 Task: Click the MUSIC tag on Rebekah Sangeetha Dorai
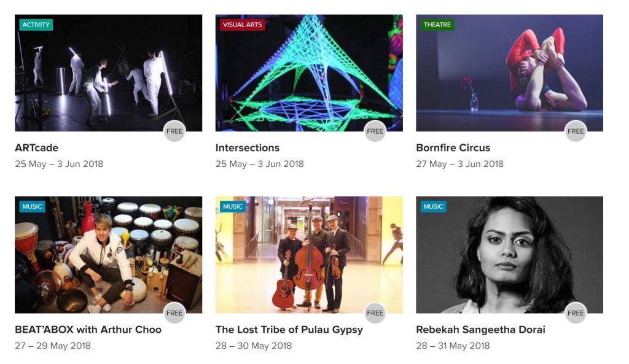pos(433,206)
